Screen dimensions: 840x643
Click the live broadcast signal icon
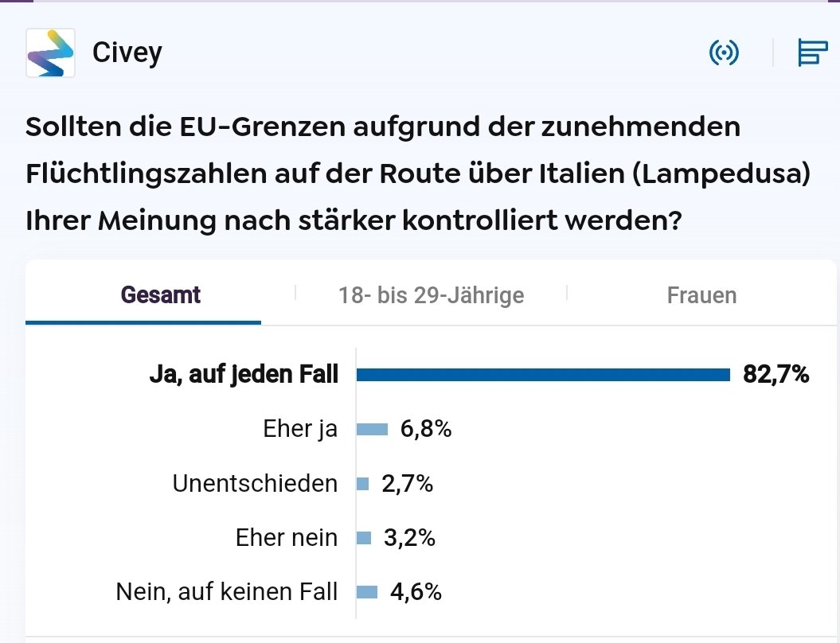point(724,53)
